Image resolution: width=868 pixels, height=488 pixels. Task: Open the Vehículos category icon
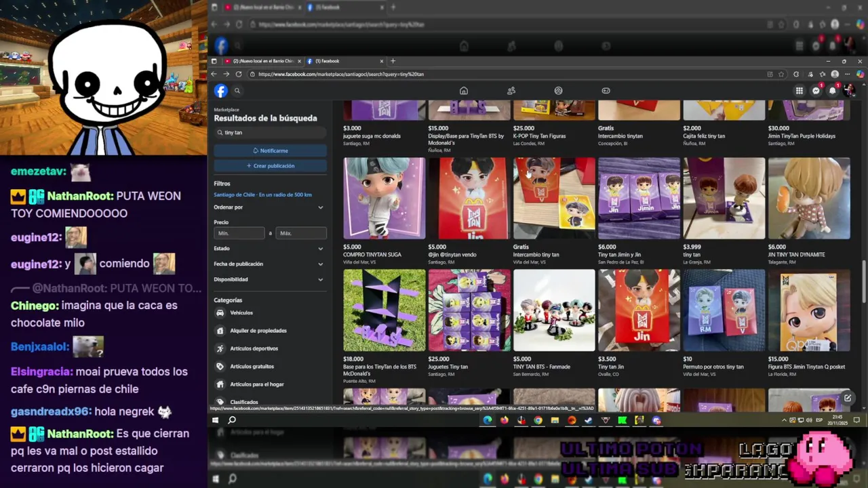(220, 313)
